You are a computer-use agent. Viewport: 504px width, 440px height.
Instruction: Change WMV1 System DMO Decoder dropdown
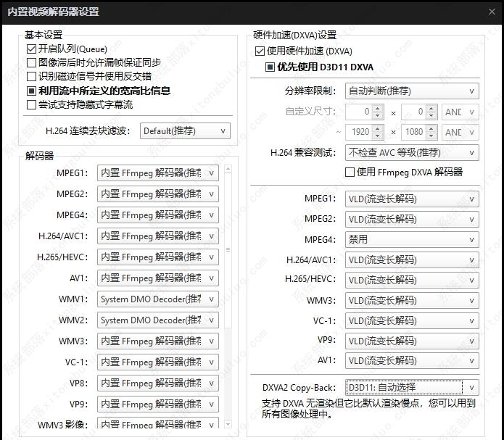159,299
